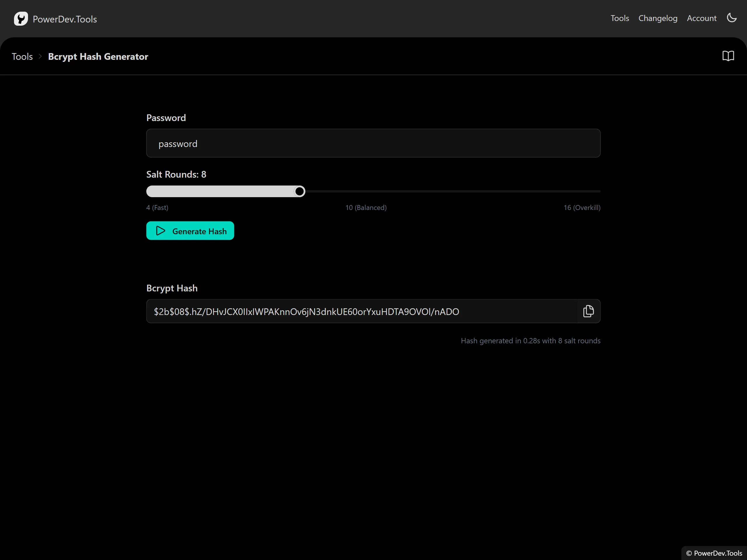Open the Changelog page
Viewport: 747px width, 560px height.
pyautogui.click(x=657, y=18)
